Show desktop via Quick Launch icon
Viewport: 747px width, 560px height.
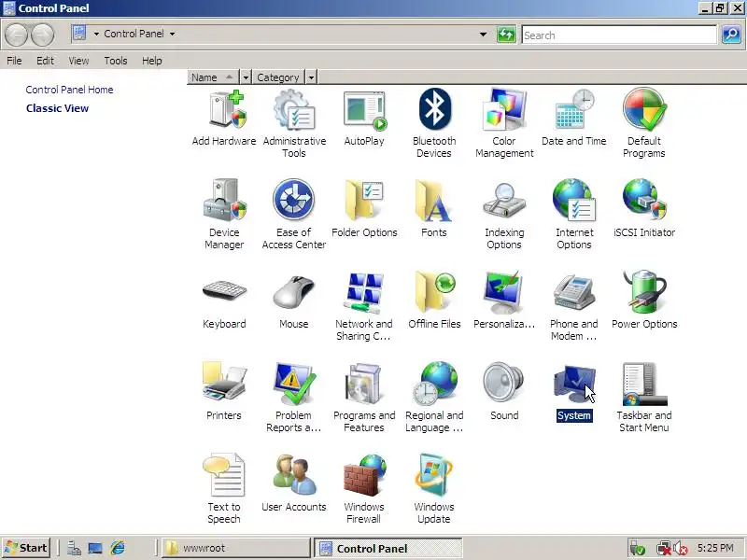click(x=95, y=548)
